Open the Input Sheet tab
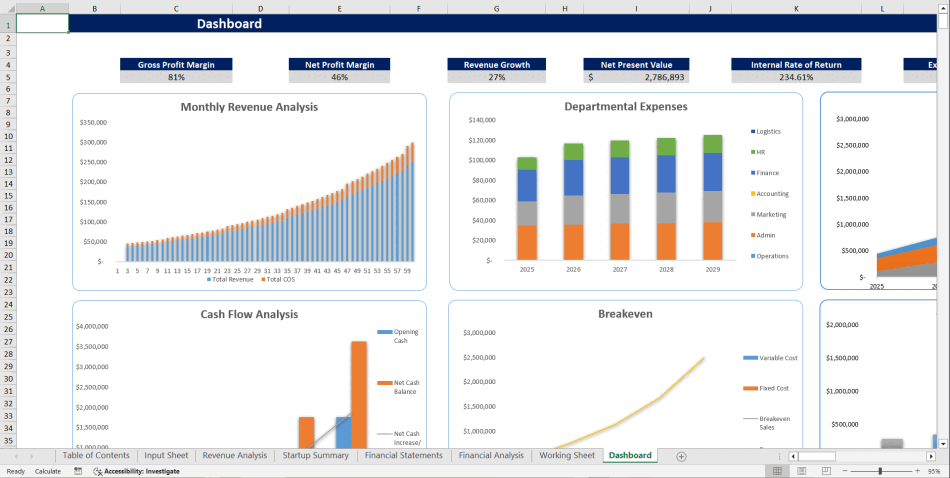 (165, 456)
